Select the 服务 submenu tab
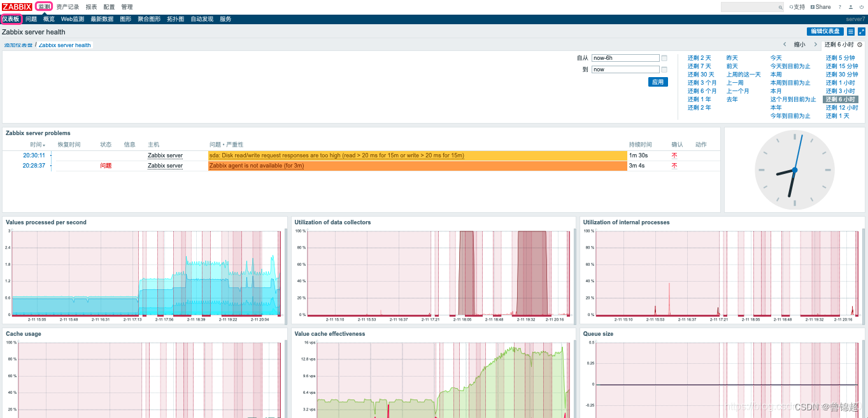 point(225,20)
